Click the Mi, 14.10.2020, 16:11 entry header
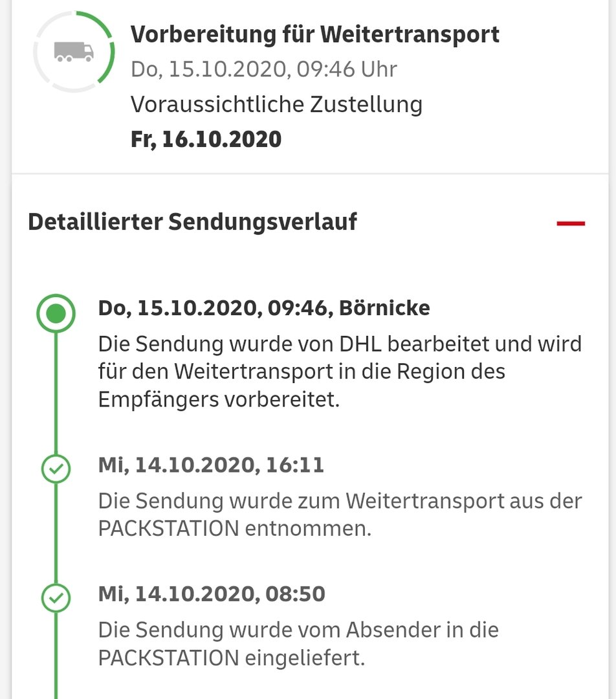Screen dimensions: 616x699 (211, 465)
